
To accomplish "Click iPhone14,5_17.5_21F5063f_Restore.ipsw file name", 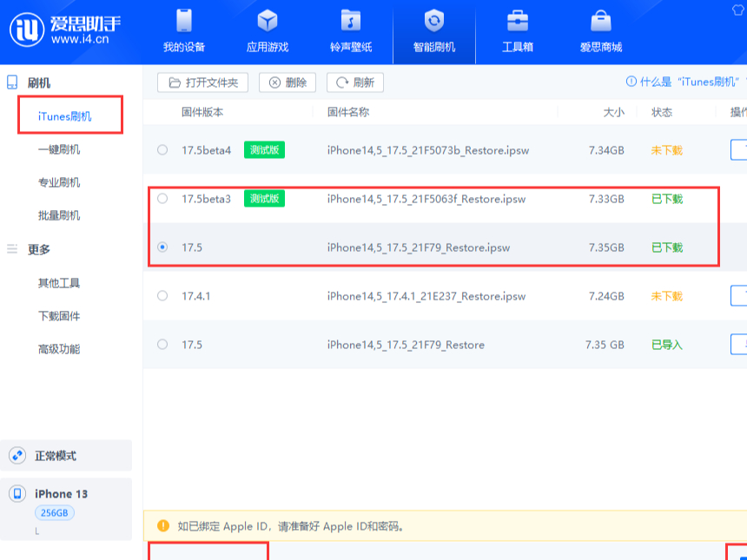I will click(x=426, y=199).
